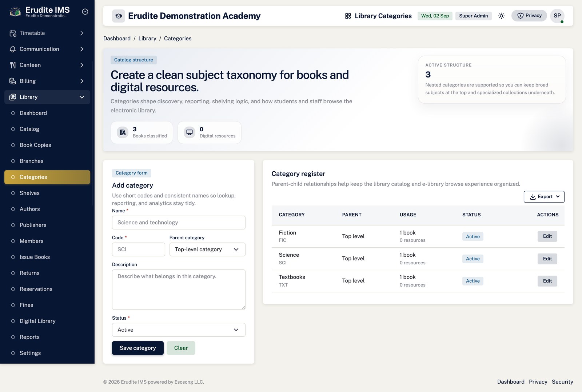The image size is (582, 392).
Task: Expand the Communication menu chevron
Action: click(x=82, y=49)
